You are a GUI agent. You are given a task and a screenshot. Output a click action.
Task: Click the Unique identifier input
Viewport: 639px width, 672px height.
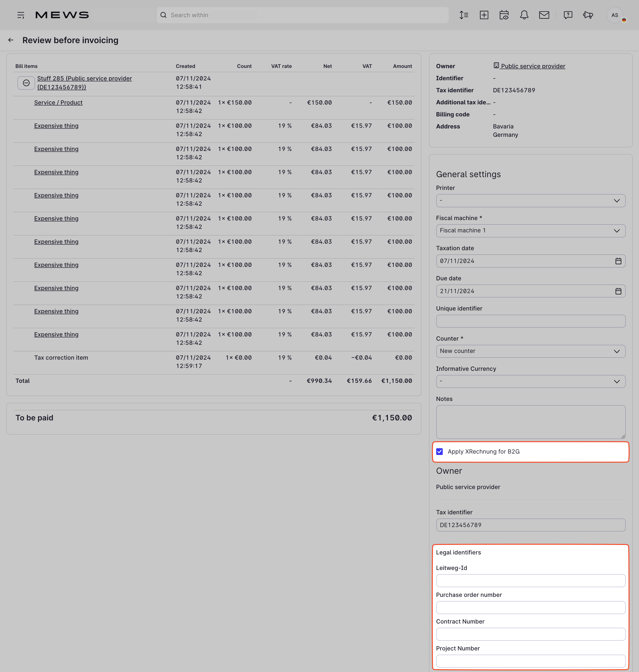coord(531,321)
